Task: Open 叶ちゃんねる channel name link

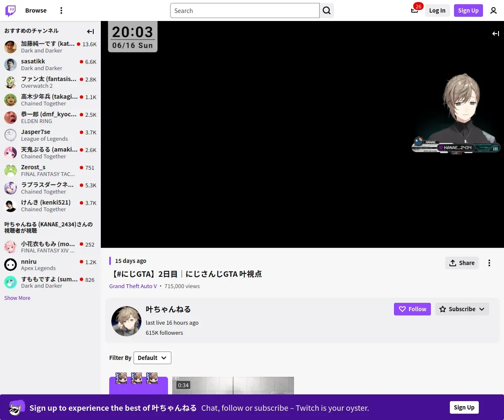Action: click(168, 309)
